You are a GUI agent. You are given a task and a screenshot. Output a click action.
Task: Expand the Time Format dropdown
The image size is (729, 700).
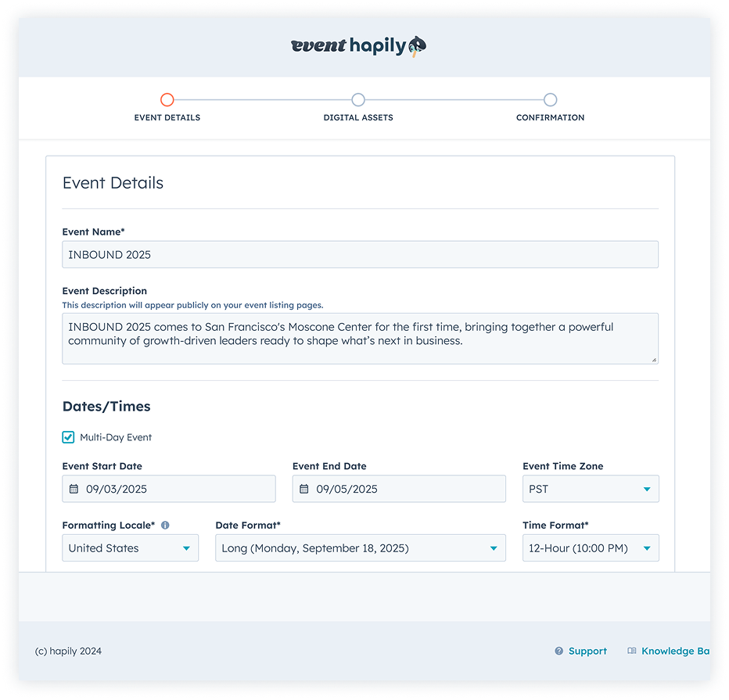pos(591,548)
